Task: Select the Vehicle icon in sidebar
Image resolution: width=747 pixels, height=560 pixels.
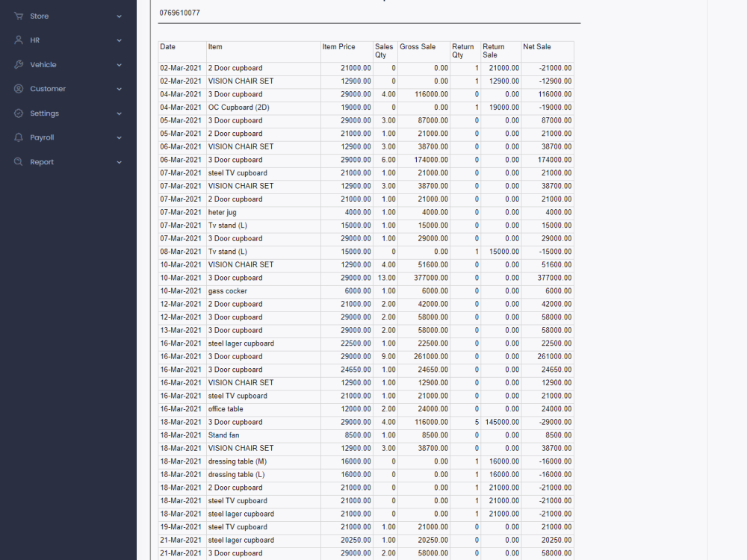Action: (x=19, y=64)
